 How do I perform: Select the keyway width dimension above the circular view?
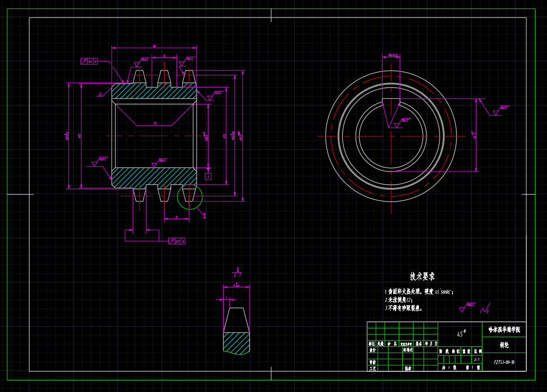(x=392, y=55)
